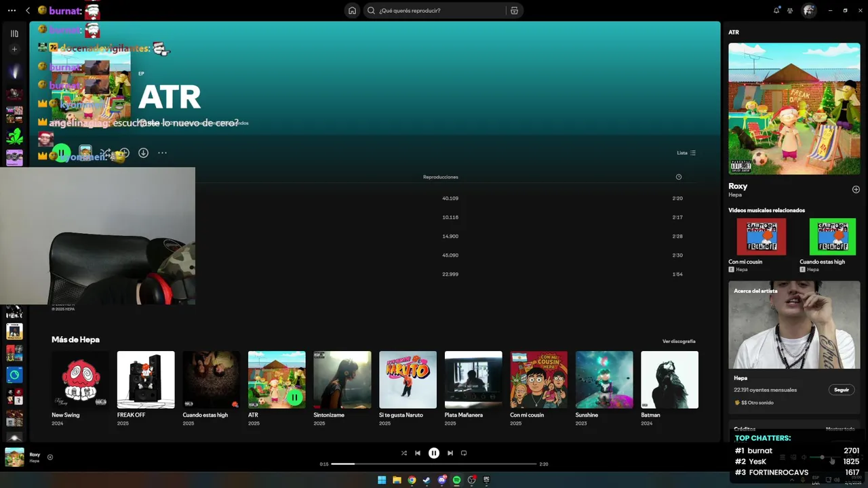
Task: Open the 'FREAK OFF' album card
Action: coord(146,388)
